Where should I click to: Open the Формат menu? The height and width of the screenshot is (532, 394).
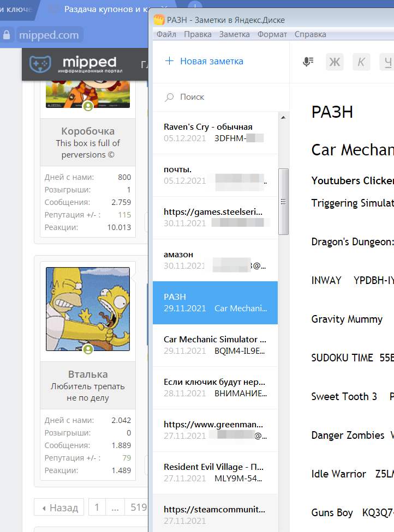click(x=272, y=34)
